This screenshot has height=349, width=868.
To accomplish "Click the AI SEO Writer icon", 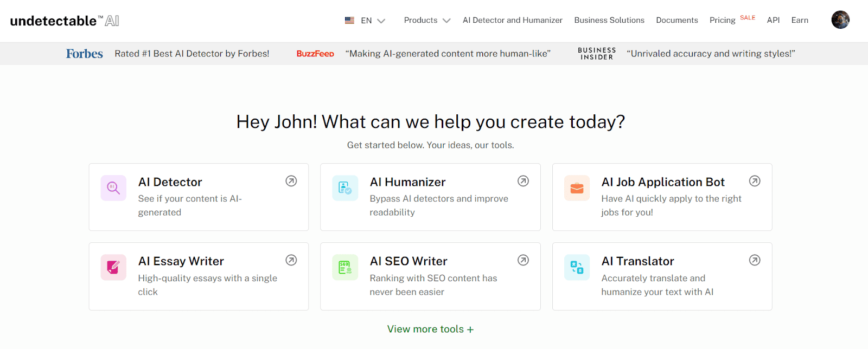I will [345, 267].
